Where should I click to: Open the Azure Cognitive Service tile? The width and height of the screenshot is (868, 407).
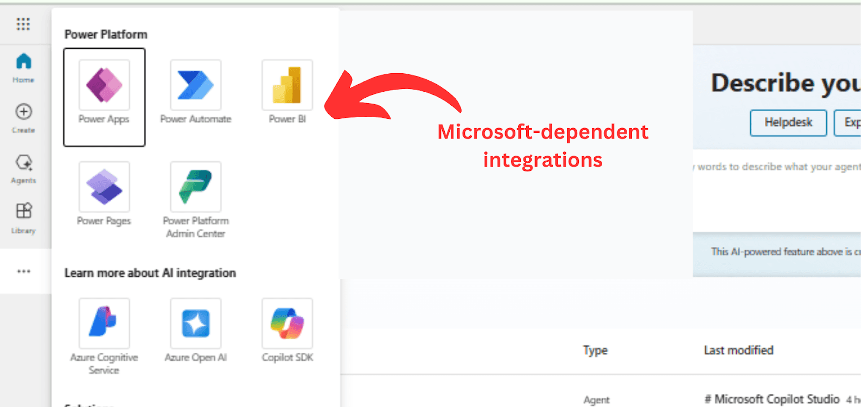pyautogui.click(x=104, y=337)
